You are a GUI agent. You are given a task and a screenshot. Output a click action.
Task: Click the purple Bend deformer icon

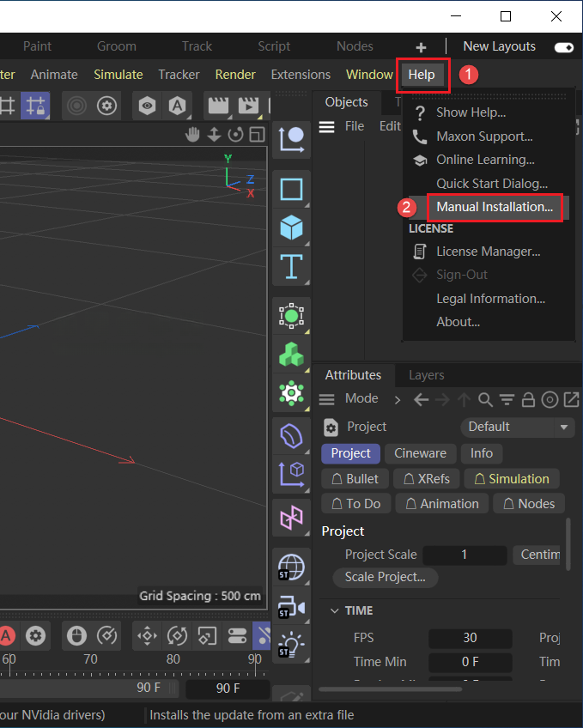(292, 436)
